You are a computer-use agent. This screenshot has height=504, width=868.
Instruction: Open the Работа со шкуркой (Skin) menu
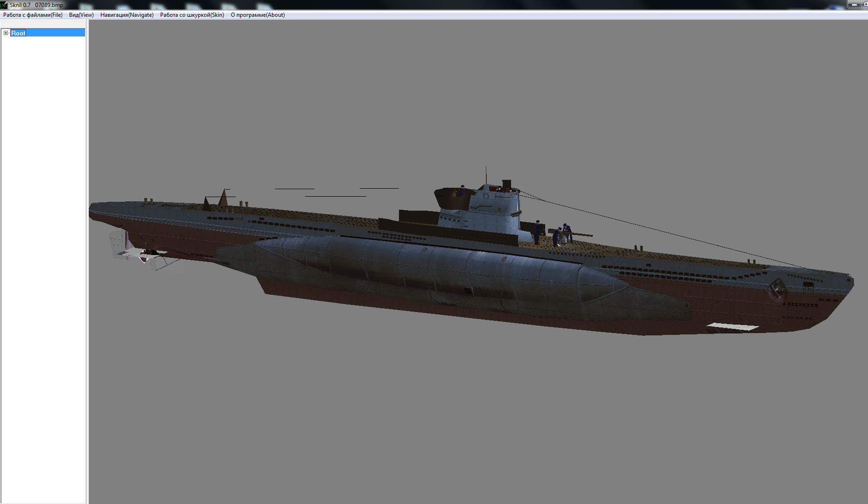pyautogui.click(x=192, y=15)
